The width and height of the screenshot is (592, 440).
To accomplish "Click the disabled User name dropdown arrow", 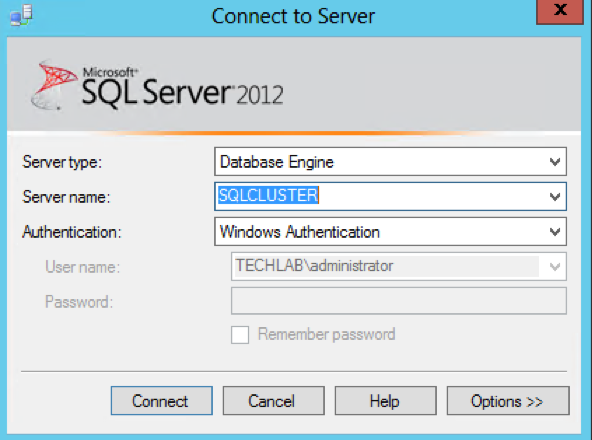I will pyautogui.click(x=555, y=267).
